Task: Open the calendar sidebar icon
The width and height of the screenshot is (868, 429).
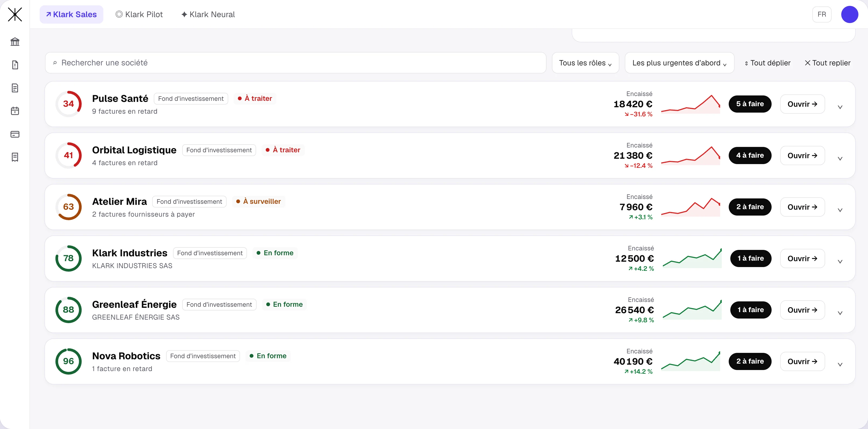Action: [x=15, y=111]
